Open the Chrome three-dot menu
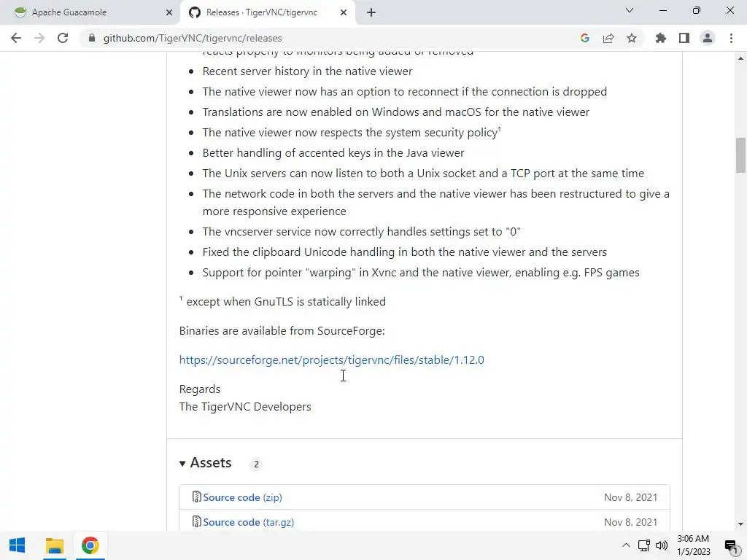The width and height of the screenshot is (747, 560). (x=731, y=38)
